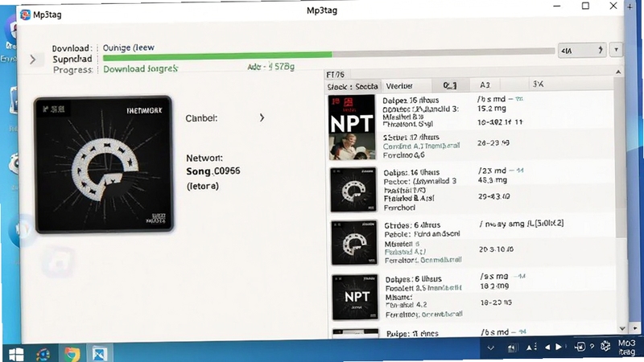Open the Chrome icon on taskbar

pos(72,354)
